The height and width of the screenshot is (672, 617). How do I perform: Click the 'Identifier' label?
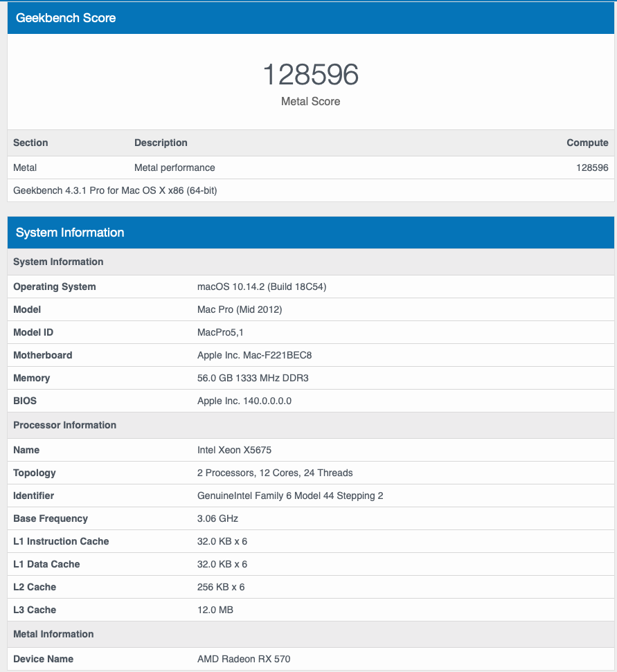pyautogui.click(x=33, y=496)
